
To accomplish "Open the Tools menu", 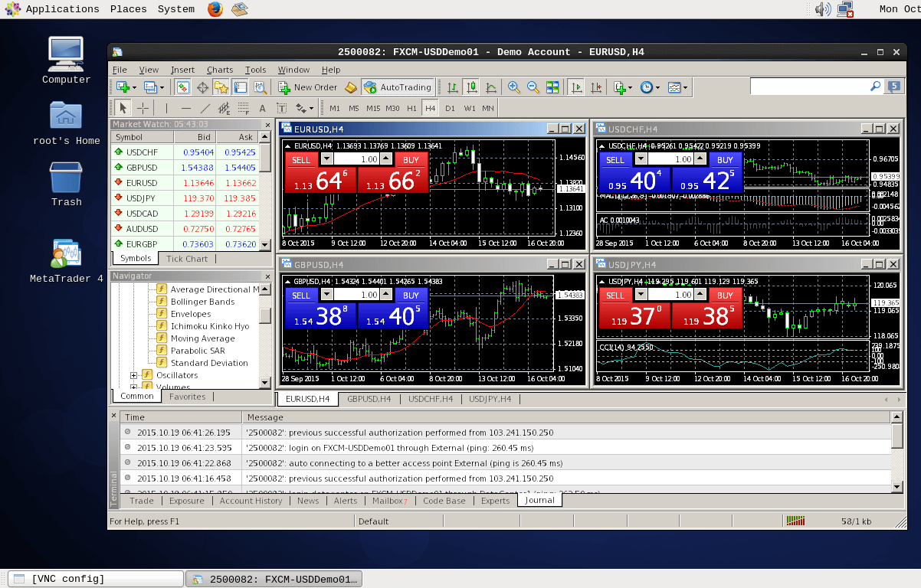I will 255,70.
